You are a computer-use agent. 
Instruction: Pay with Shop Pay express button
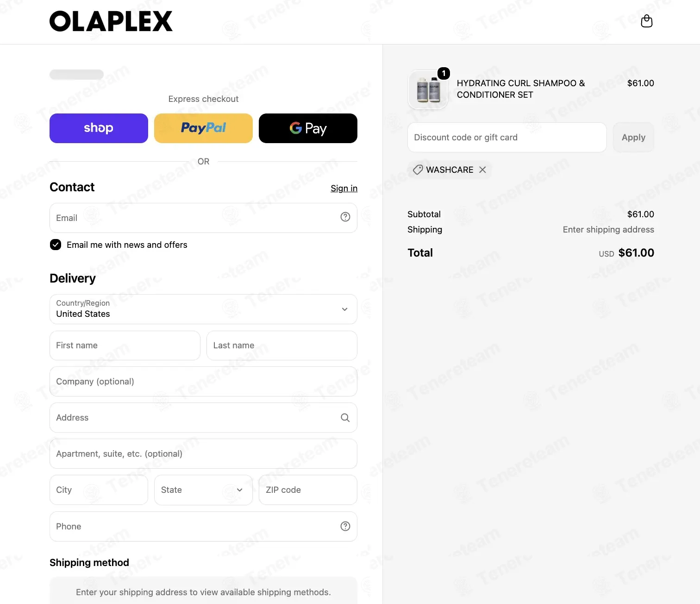(99, 128)
